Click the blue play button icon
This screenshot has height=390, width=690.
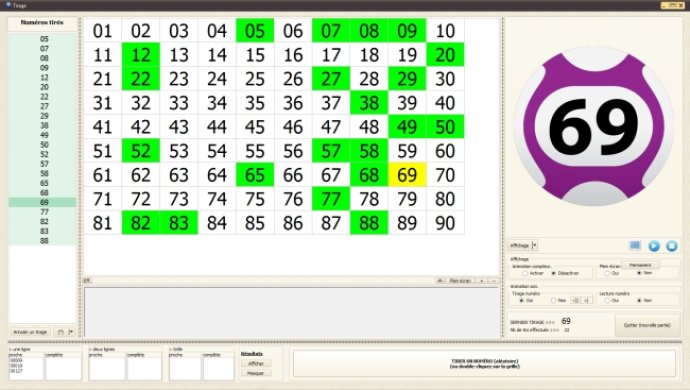pyautogui.click(x=654, y=246)
